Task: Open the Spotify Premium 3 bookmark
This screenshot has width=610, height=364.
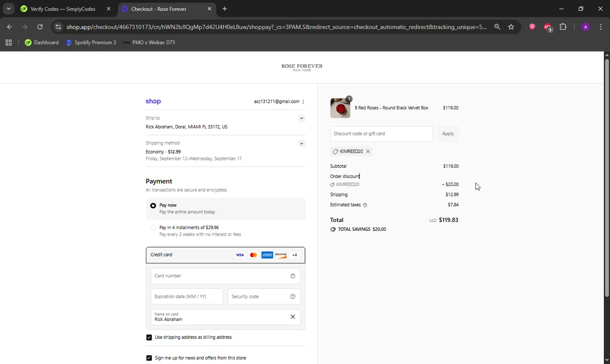Action: pyautogui.click(x=91, y=42)
